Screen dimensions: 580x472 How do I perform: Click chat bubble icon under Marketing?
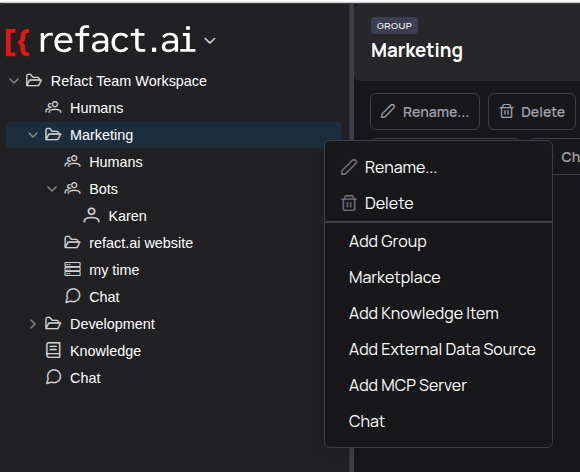(72, 296)
